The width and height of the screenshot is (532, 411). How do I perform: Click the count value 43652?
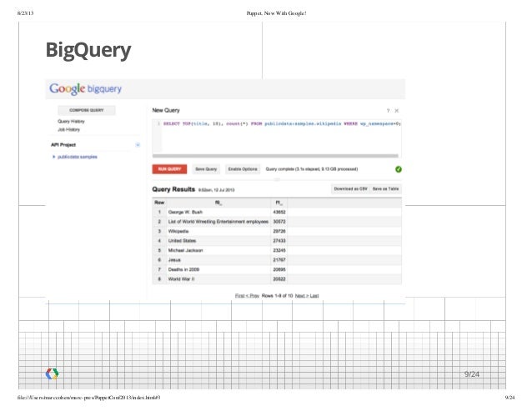tap(279, 212)
